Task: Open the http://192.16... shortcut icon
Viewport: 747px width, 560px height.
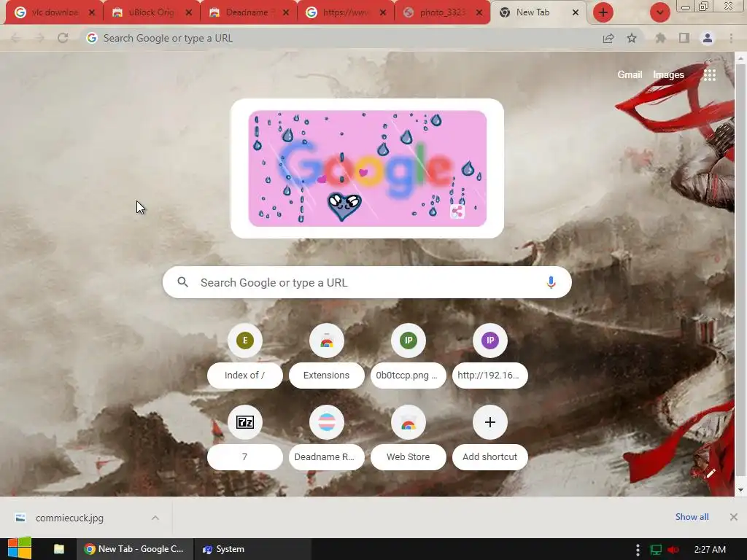Action: [x=489, y=340]
